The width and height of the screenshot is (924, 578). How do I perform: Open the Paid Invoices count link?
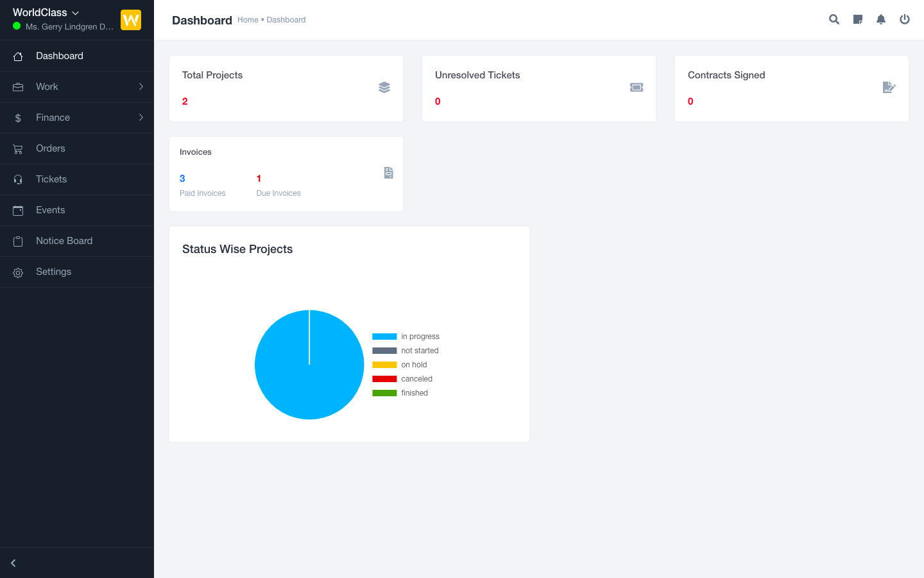coord(182,179)
